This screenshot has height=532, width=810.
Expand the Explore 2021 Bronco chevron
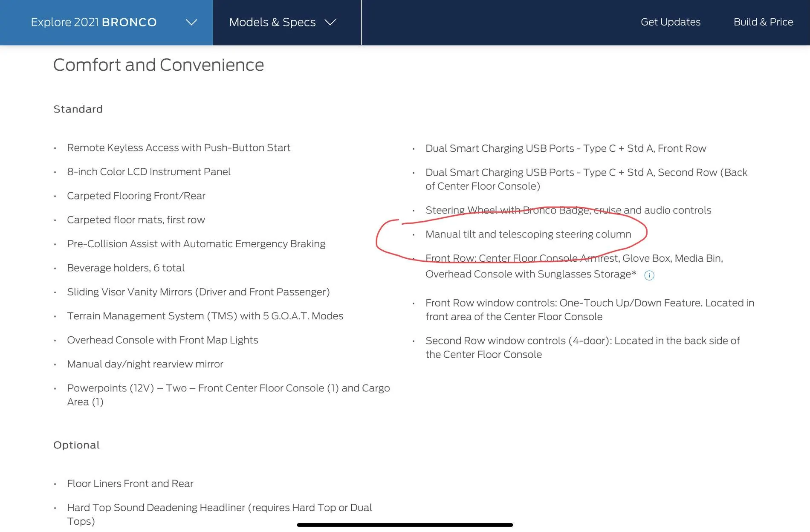[x=191, y=22]
